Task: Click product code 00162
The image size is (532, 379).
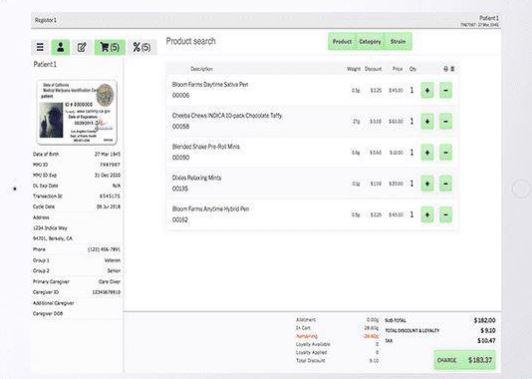Action: click(180, 220)
